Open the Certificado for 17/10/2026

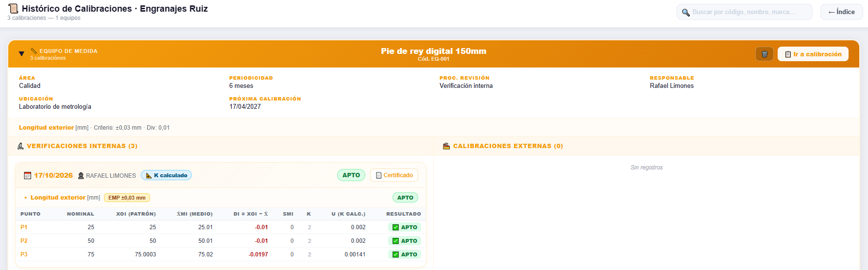pos(394,175)
